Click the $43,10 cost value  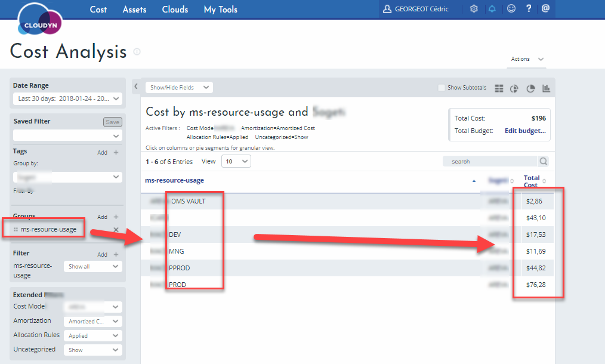click(x=536, y=218)
